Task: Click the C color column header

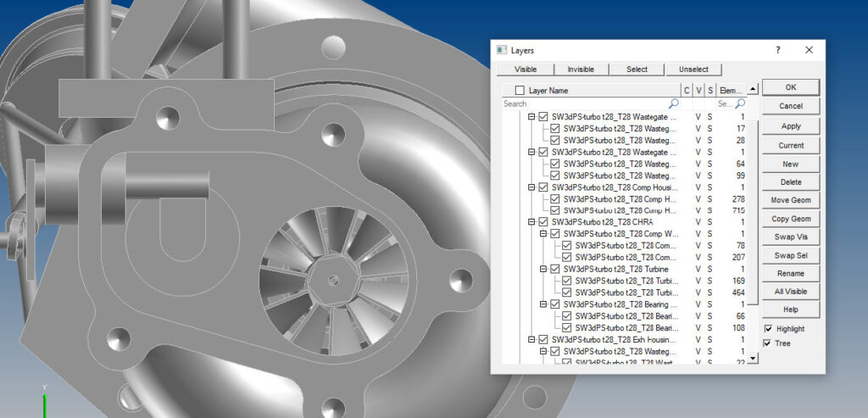Action: [x=687, y=91]
